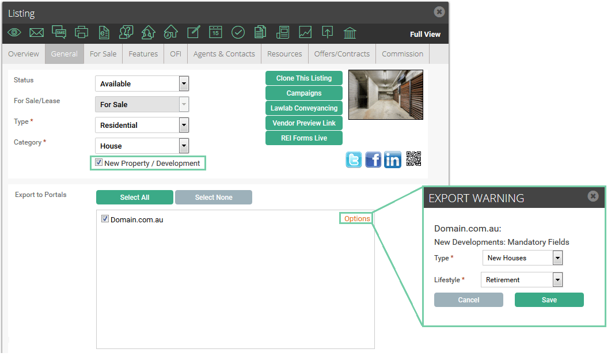
Task: Click the property photo thumbnail
Action: pos(386,94)
